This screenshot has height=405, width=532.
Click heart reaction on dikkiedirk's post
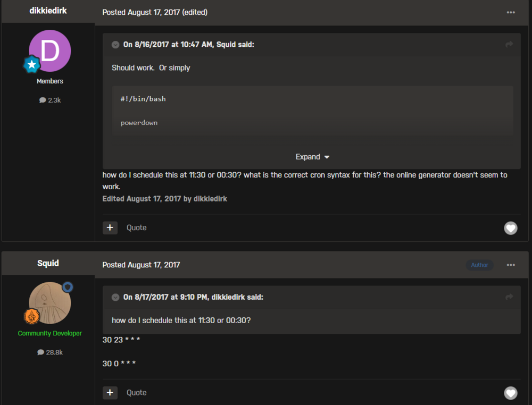(x=511, y=228)
